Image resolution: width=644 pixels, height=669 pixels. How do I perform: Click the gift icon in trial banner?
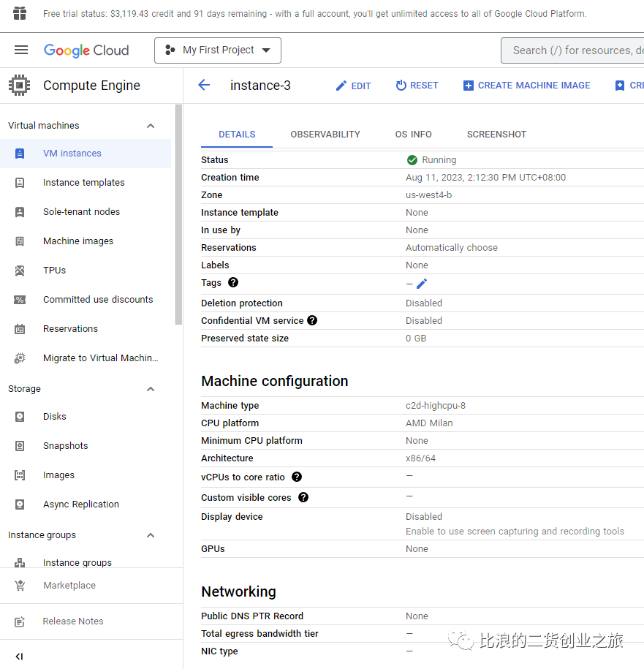[x=20, y=13]
